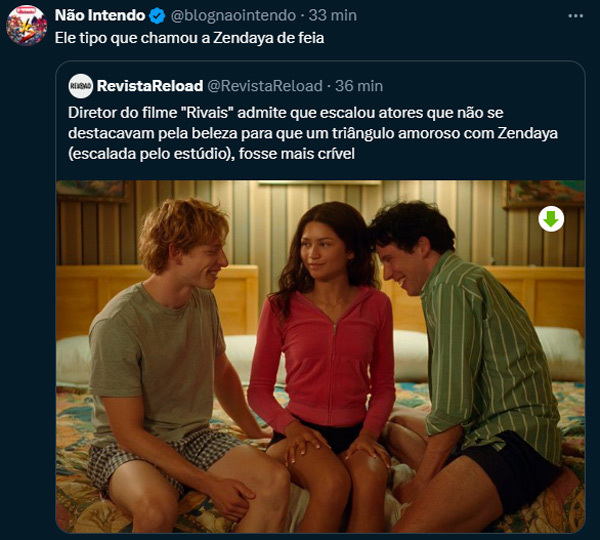The height and width of the screenshot is (540, 600).
Task: Click the @RevistaReload handle
Action: point(265,86)
